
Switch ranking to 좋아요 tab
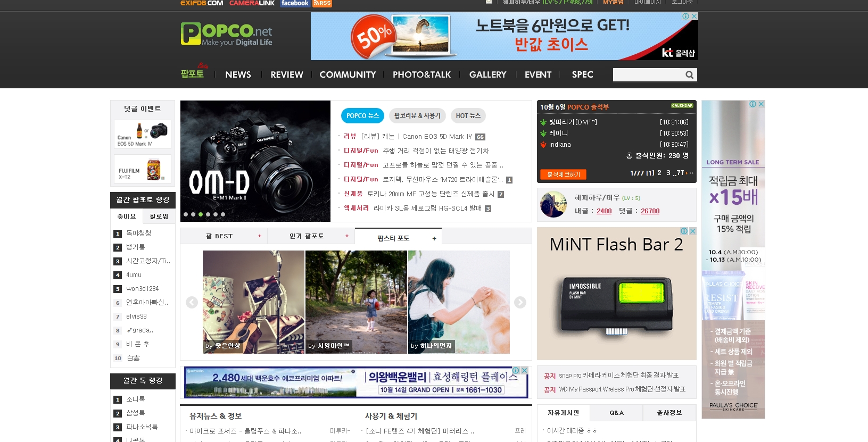point(127,216)
